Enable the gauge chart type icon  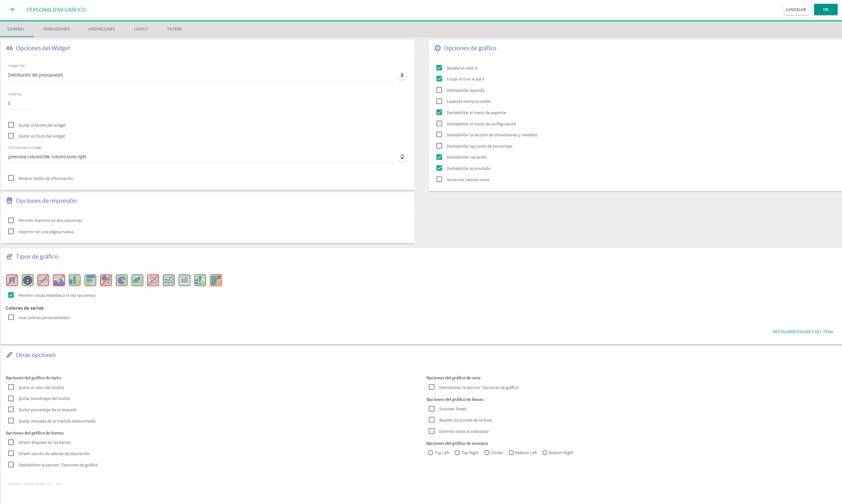click(28, 280)
